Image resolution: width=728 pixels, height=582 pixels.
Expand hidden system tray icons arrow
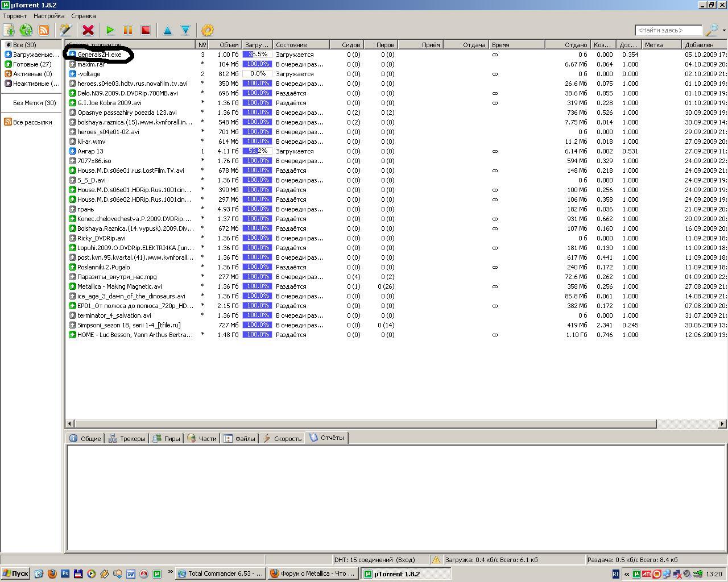click(x=627, y=574)
